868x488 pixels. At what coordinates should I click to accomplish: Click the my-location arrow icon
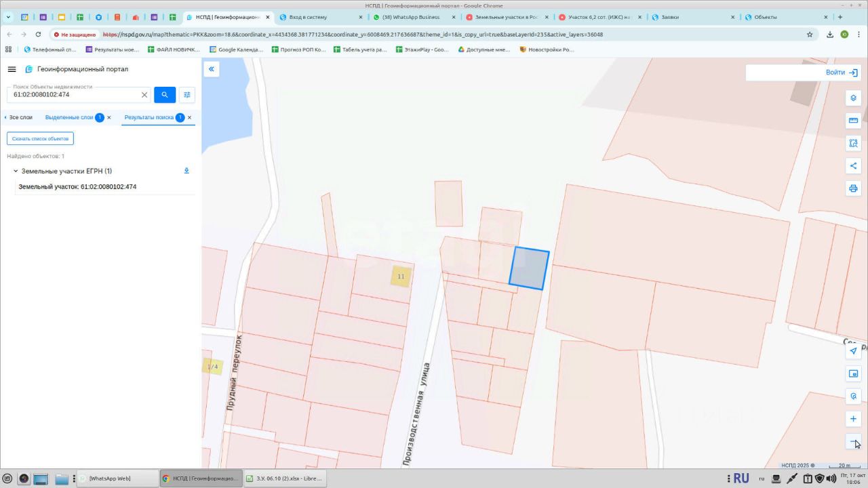[x=853, y=351]
